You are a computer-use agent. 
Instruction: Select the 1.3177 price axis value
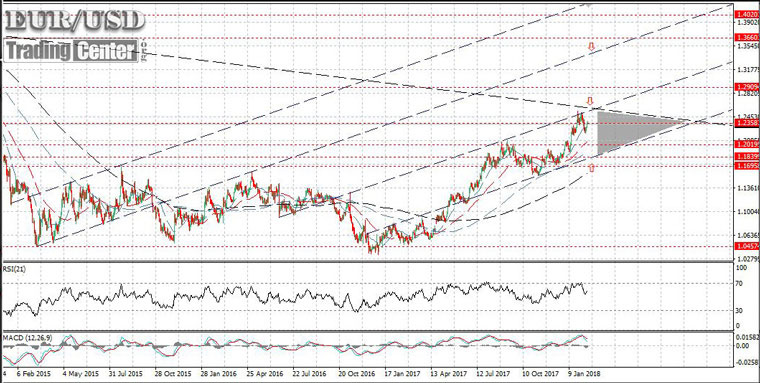tap(748, 70)
